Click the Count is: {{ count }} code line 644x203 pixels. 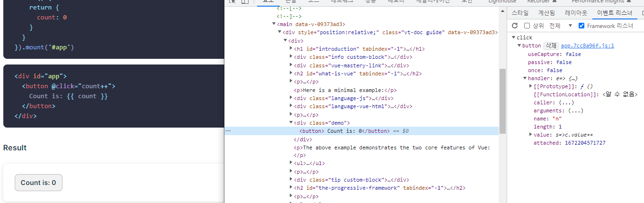[x=69, y=96]
